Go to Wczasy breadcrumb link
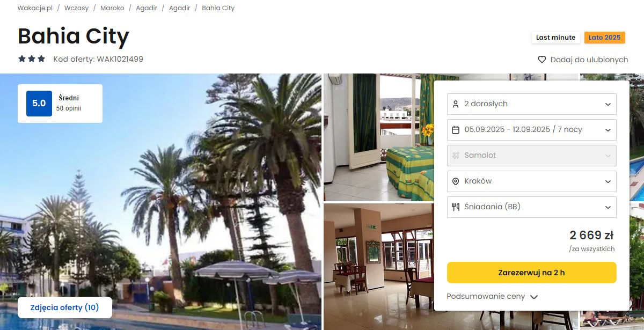 point(76,8)
